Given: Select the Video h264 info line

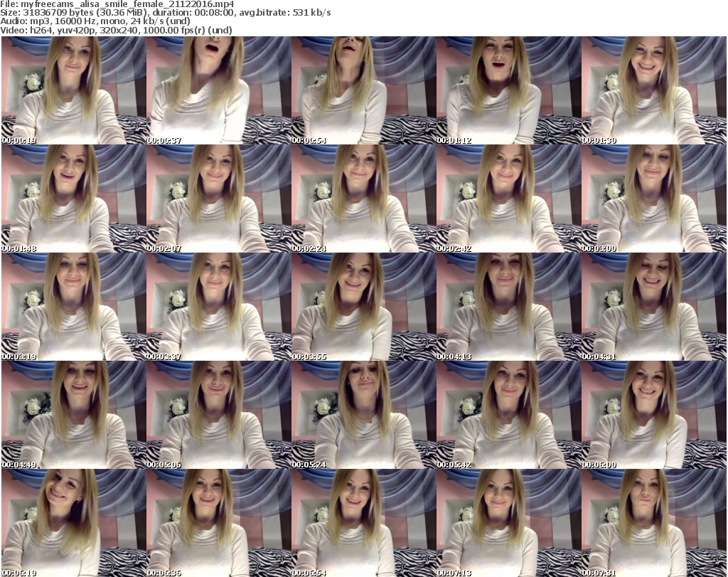Looking at the screenshot, I should coord(116,30).
